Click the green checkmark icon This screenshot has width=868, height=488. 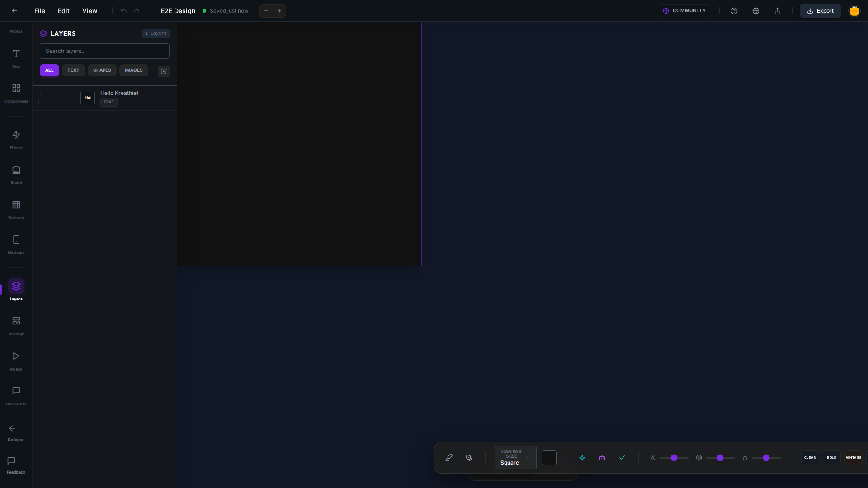point(622,458)
